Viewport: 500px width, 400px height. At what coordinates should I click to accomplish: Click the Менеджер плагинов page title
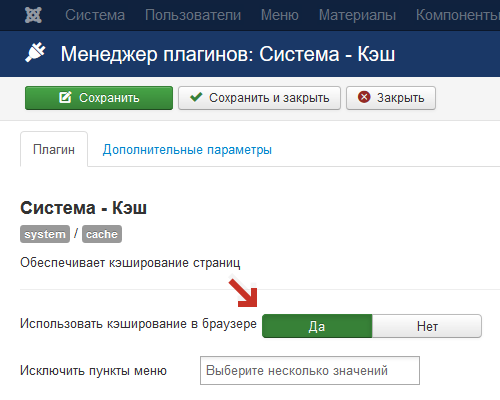(228, 54)
